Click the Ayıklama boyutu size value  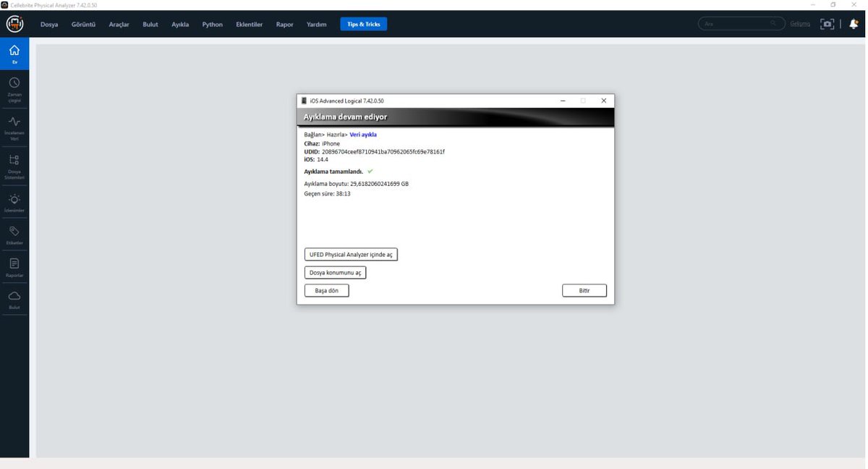pos(379,184)
